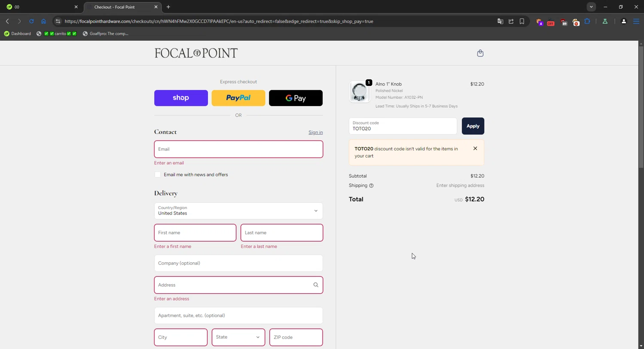
Task: Click the Enter shipping address text
Action: (x=460, y=185)
